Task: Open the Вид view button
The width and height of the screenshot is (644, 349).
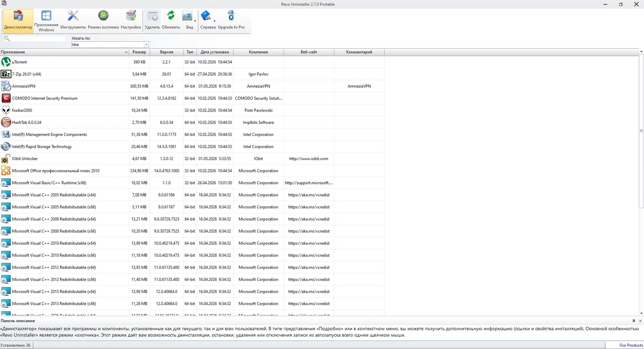Action: click(x=188, y=20)
